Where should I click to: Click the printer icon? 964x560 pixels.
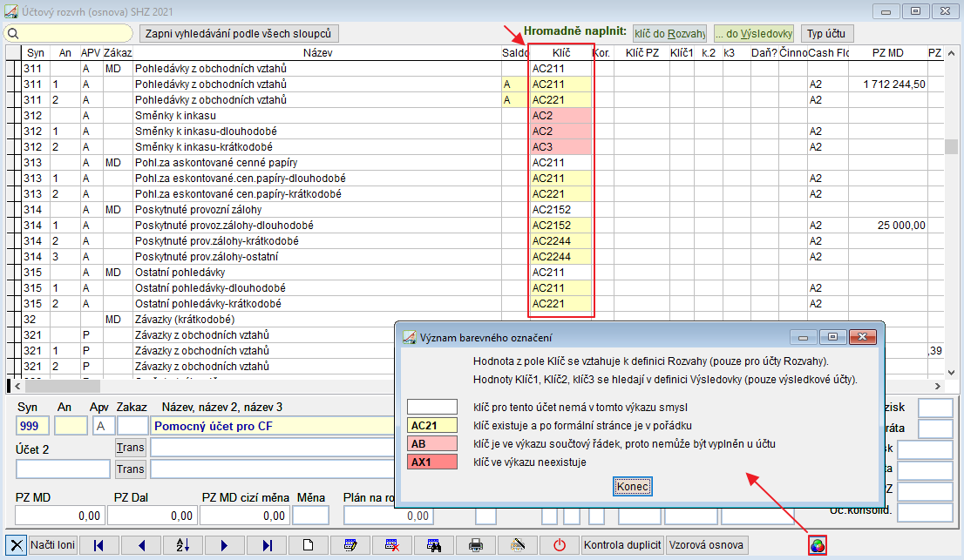[x=476, y=545]
